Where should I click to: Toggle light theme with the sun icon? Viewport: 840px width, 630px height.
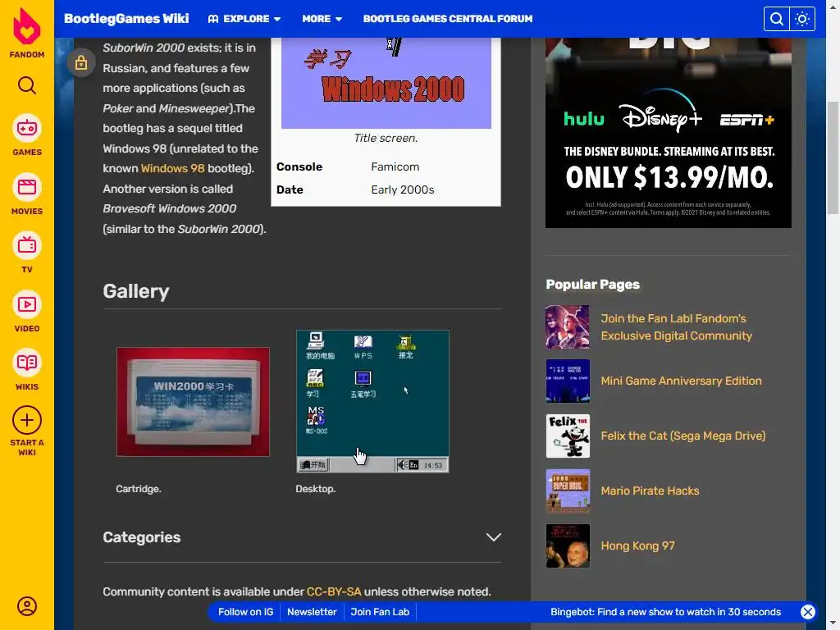(802, 19)
